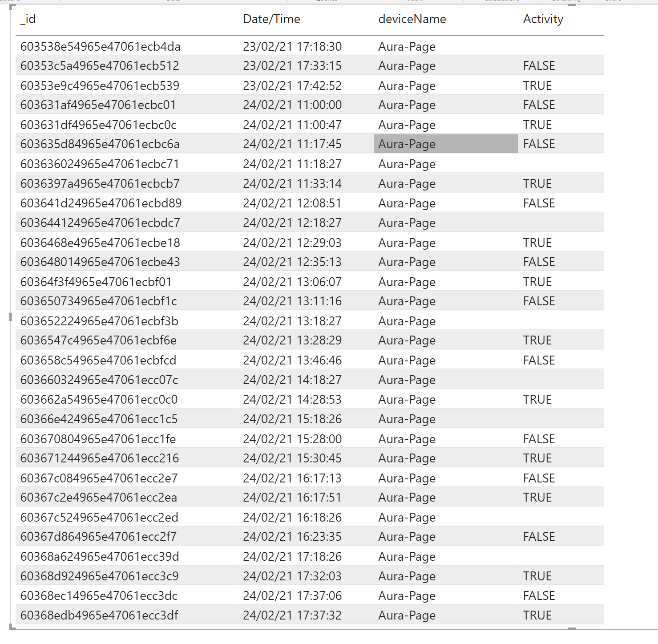Click id 603652224965e47061ecbf3b

[x=99, y=321]
